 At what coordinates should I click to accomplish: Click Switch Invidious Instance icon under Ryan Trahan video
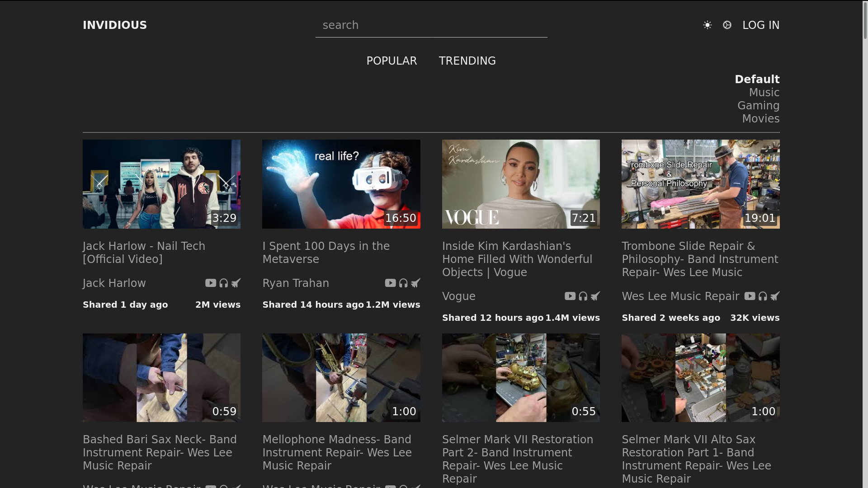(x=415, y=283)
